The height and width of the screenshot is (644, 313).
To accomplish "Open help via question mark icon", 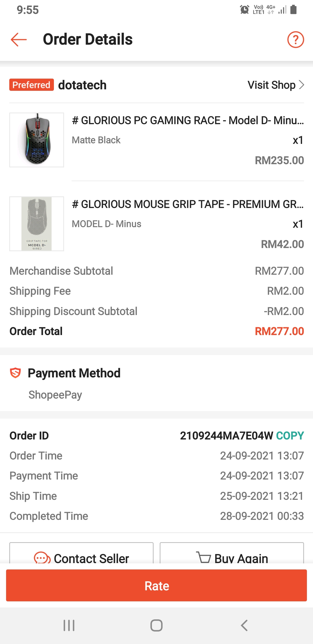I will click(x=296, y=39).
